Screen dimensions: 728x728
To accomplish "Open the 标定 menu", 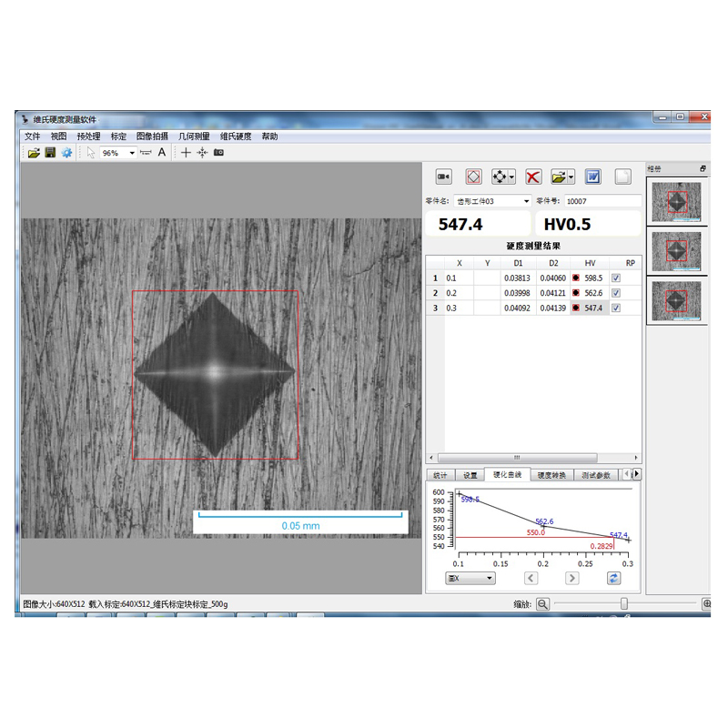I will click(x=118, y=136).
